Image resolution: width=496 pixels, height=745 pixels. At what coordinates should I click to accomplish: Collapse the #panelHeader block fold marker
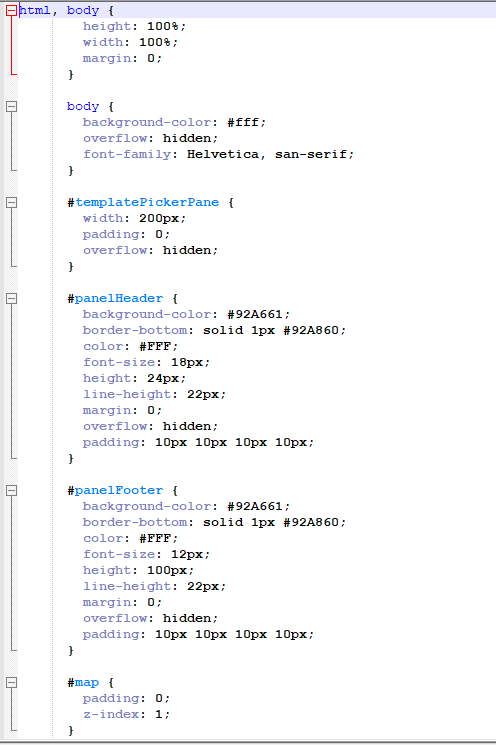pyautogui.click(x=11, y=298)
